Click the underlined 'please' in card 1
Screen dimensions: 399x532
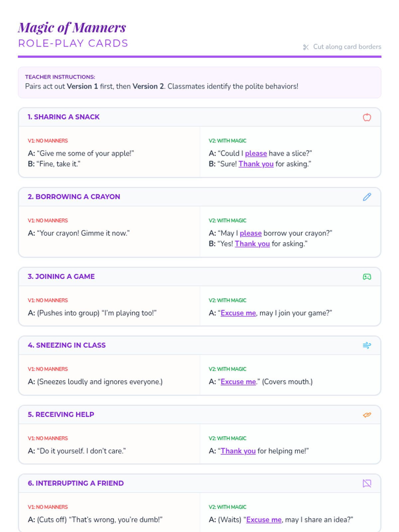tap(256, 154)
